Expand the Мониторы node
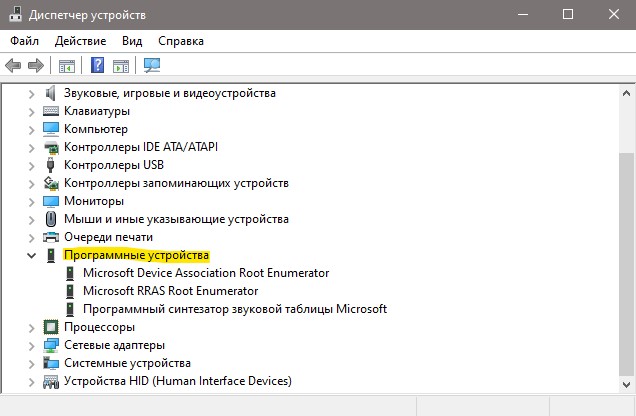 click(31, 202)
